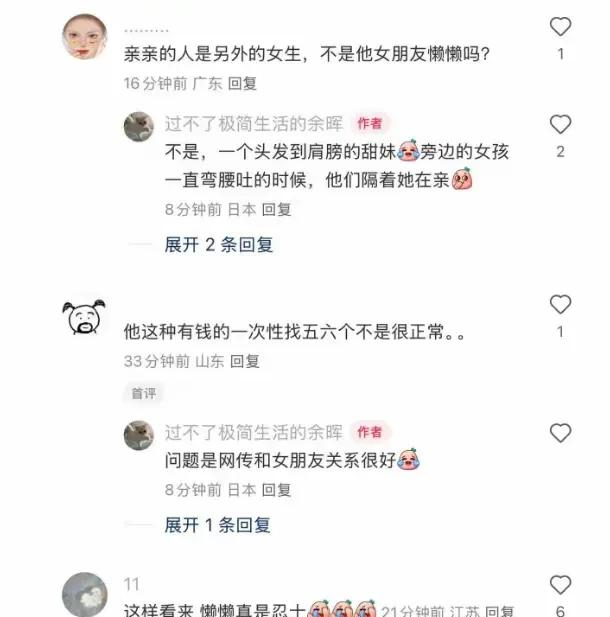Reply to the 21分钟前 江苏 comment
This screenshot has width=610, height=617.
click(x=499, y=611)
